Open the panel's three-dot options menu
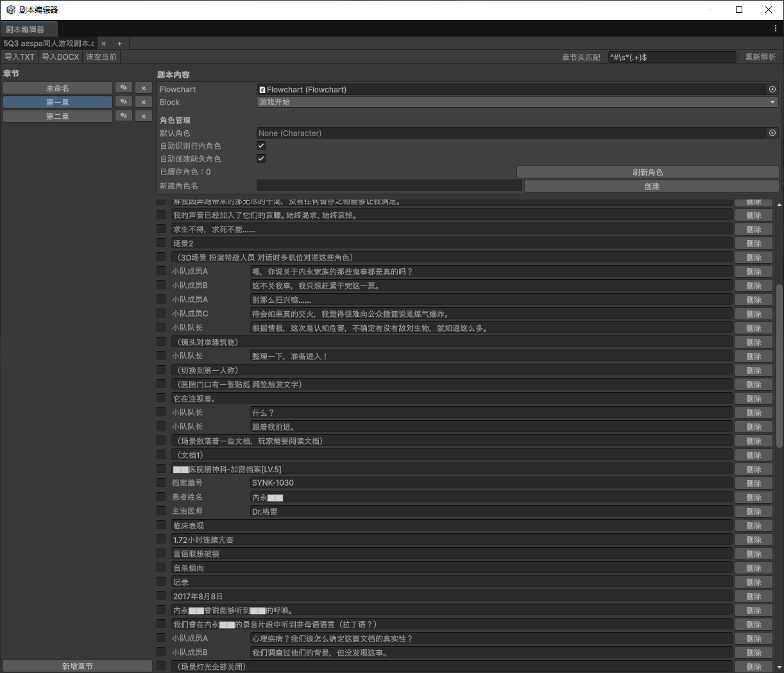Viewport: 784px width, 673px height. click(776, 29)
